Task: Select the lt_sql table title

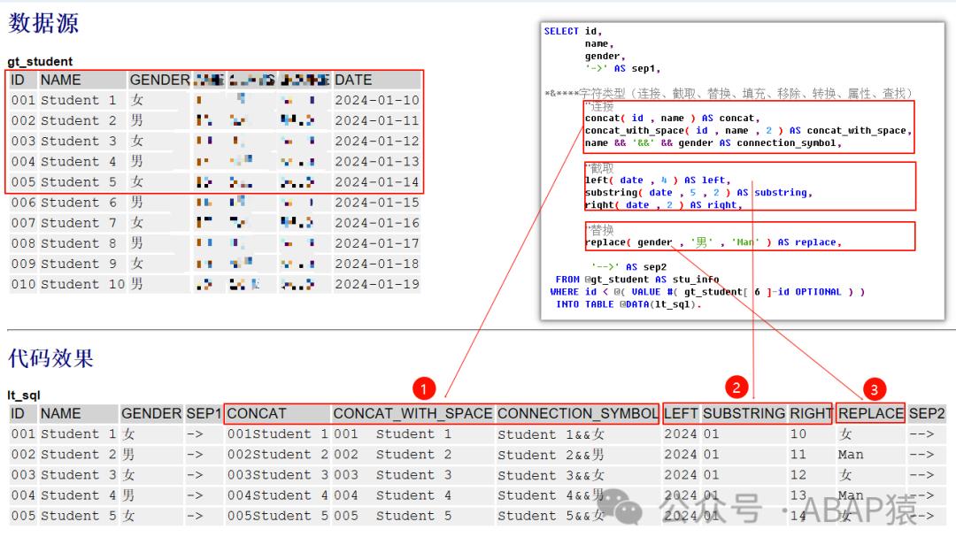Action: [24, 395]
